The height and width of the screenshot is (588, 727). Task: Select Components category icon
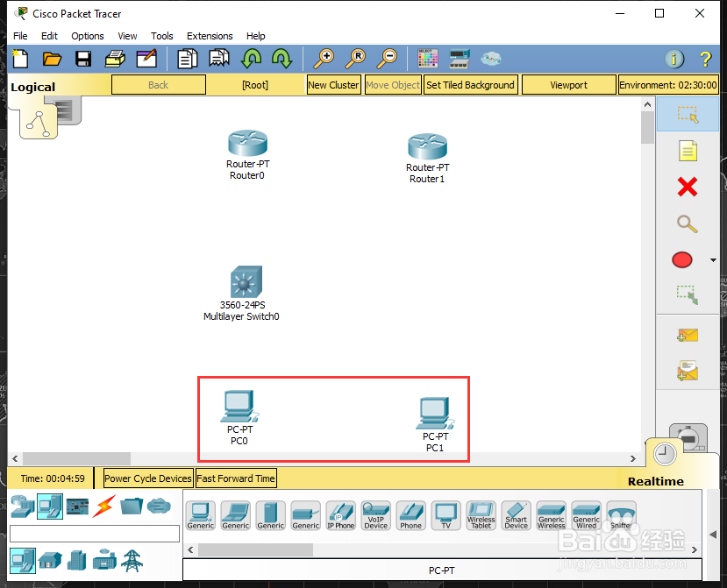[x=77, y=507]
